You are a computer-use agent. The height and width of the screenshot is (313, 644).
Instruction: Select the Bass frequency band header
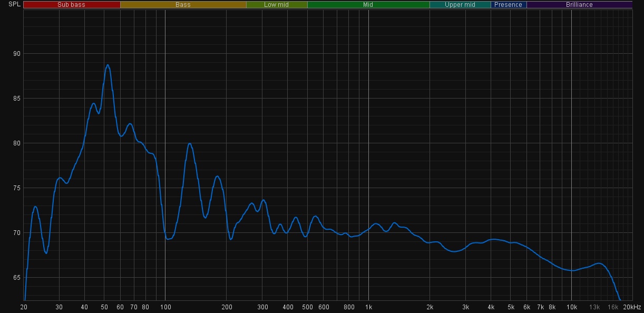point(183,5)
